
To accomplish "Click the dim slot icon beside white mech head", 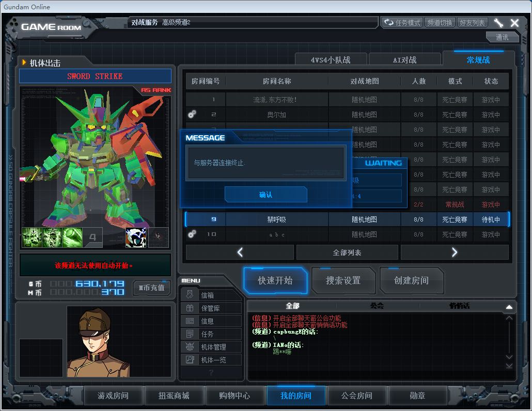I will (158, 238).
